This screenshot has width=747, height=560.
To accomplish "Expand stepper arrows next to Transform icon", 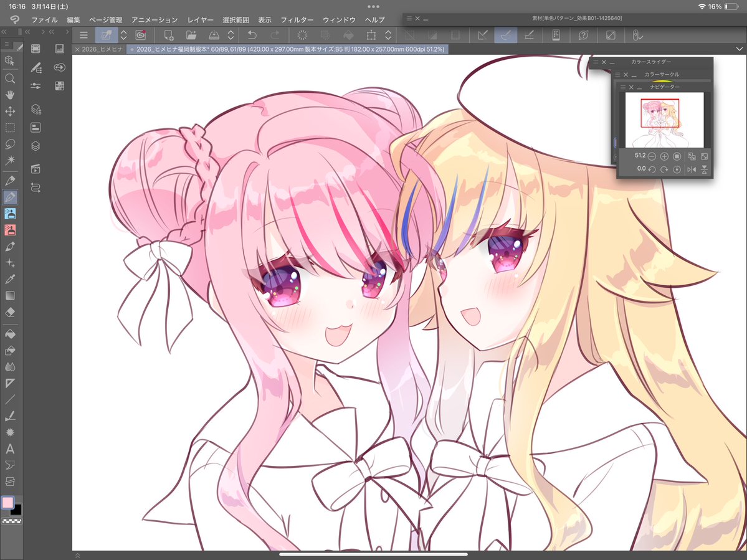I will (388, 35).
